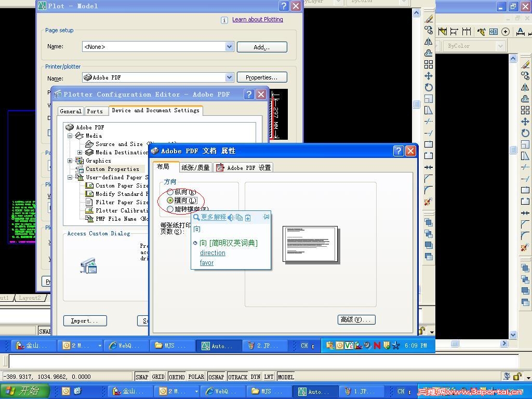This screenshot has width=532, height=399.
Task: Activate the Trim tool at screen's far-right toolbar
Action: point(525,167)
